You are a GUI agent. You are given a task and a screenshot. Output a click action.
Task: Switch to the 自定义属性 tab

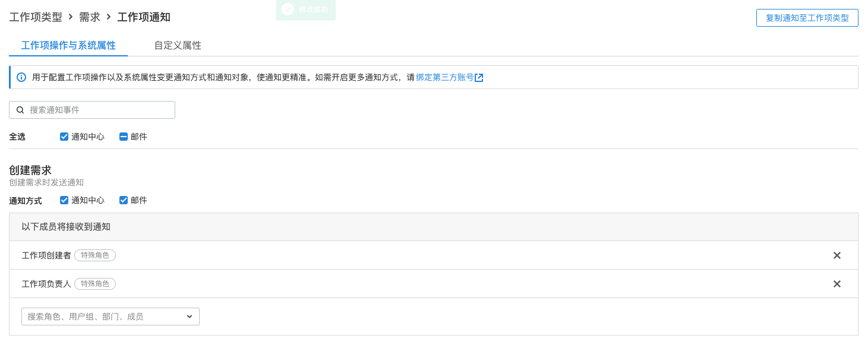tap(178, 45)
